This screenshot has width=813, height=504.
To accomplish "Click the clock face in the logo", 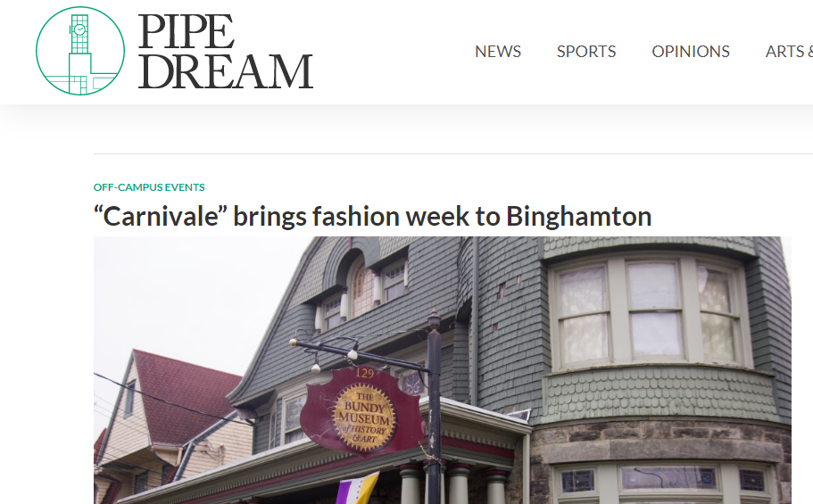I will point(79,29).
